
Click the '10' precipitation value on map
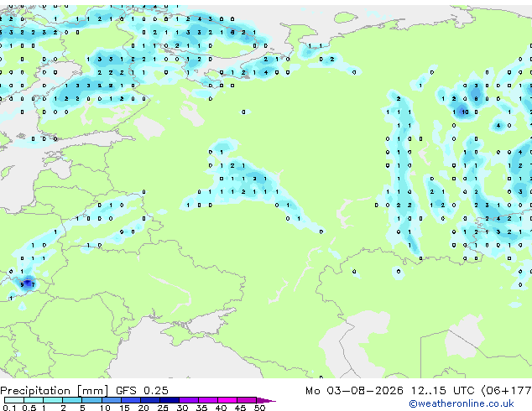[465, 112]
